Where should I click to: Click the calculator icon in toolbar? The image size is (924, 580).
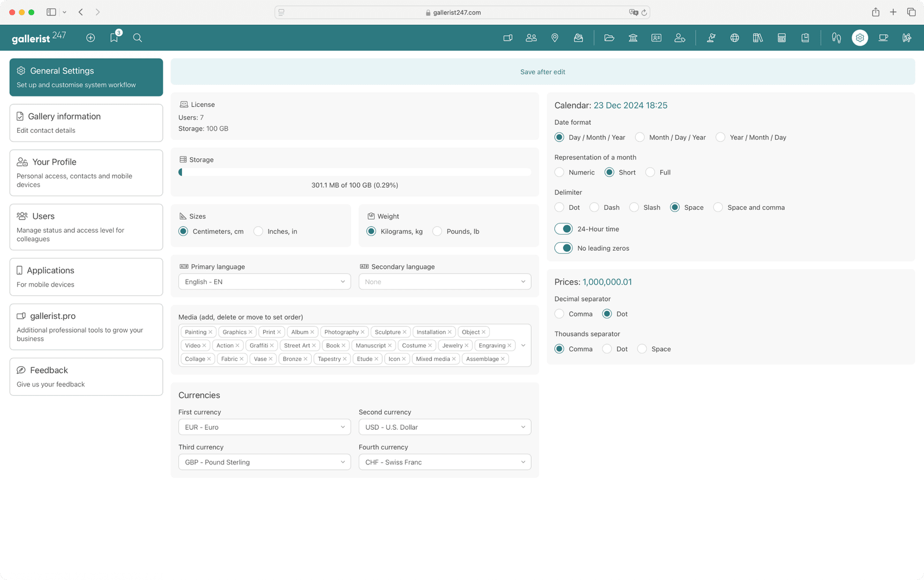(x=781, y=38)
